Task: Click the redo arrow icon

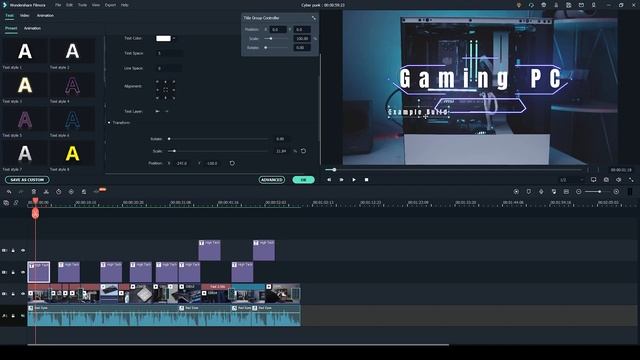Action: (x=21, y=191)
